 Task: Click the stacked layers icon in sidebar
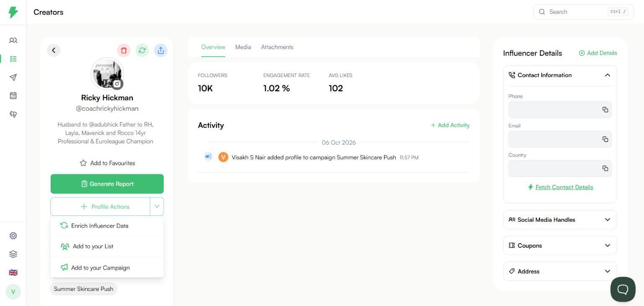coord(13,254)
